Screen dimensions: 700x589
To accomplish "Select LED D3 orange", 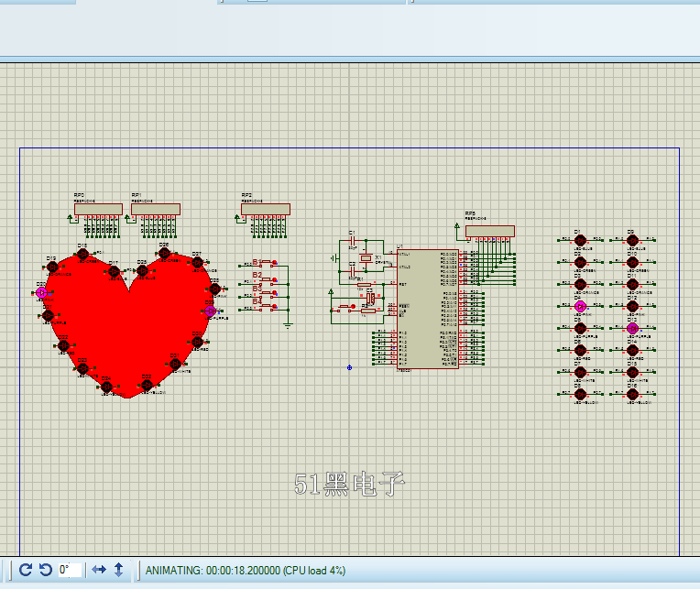I will (x=580, y=284).
